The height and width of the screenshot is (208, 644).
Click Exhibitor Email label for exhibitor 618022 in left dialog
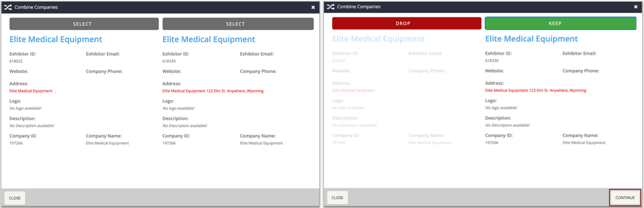coord(103,54)
